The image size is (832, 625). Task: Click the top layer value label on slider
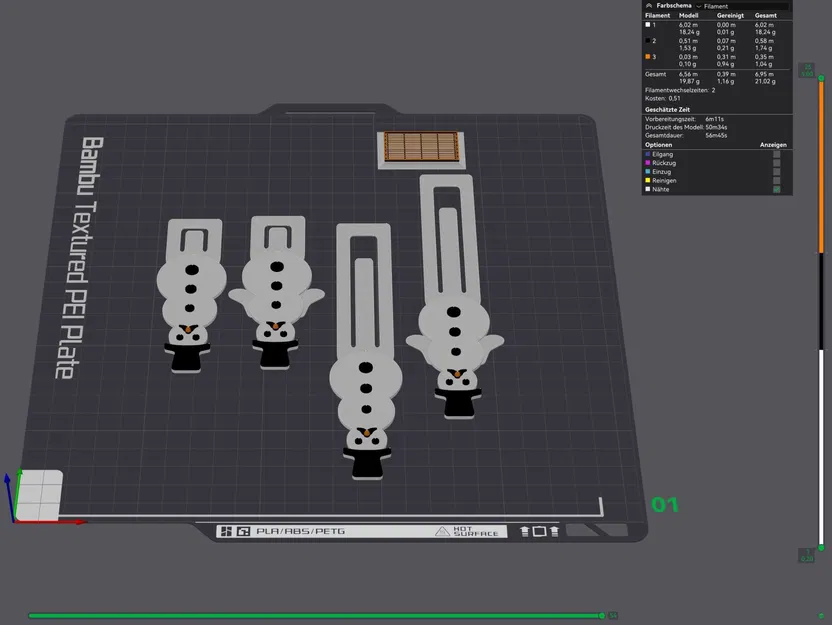[x=807, y=71]
